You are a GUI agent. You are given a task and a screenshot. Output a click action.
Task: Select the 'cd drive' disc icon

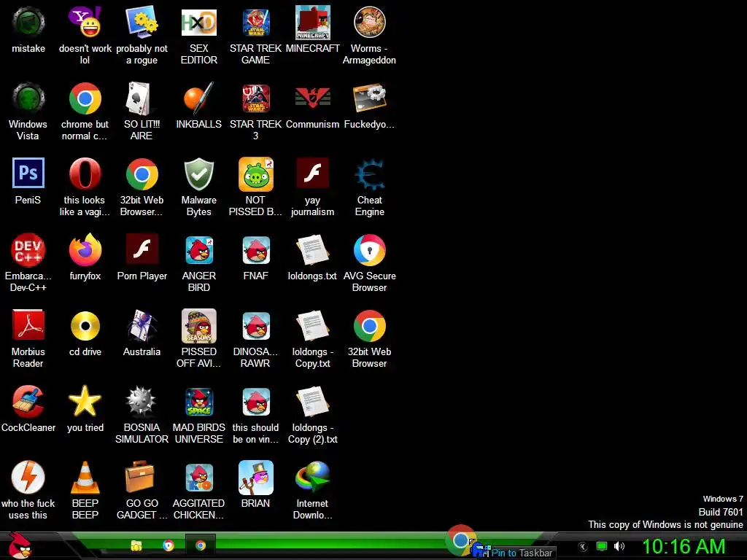click(x=85, y=326)
